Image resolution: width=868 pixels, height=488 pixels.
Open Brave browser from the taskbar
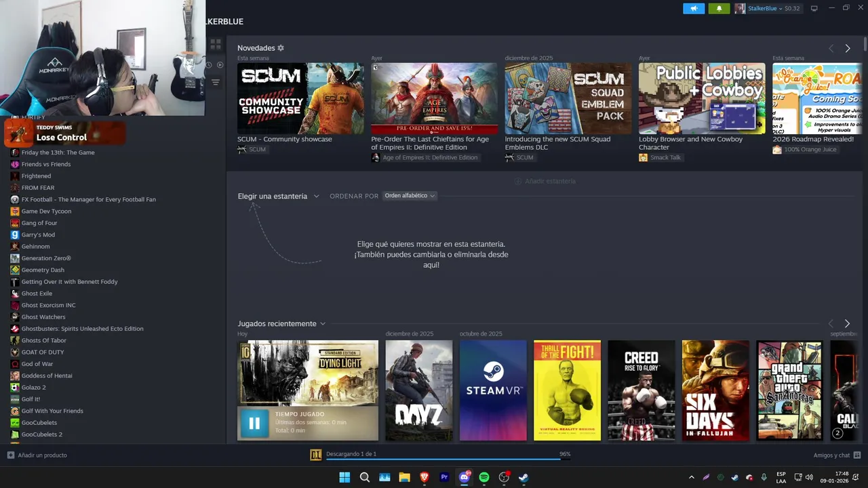tap(425, 477)
